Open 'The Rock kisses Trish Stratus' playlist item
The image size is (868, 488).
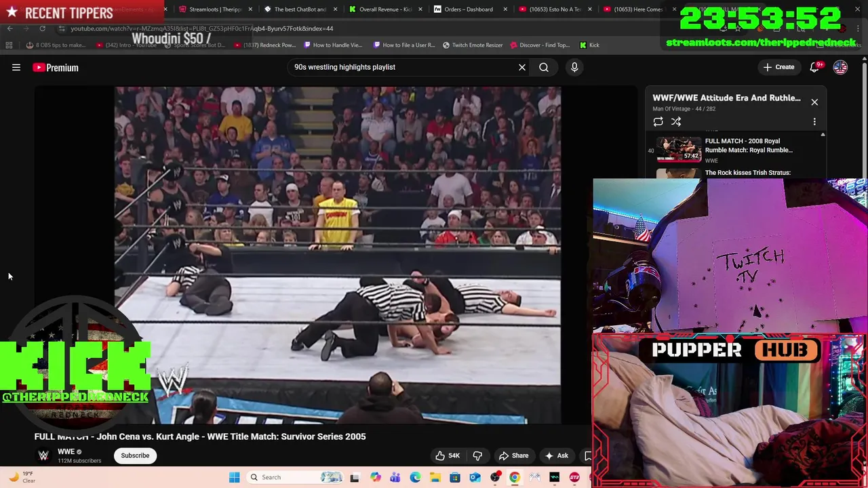pos(748,173)
